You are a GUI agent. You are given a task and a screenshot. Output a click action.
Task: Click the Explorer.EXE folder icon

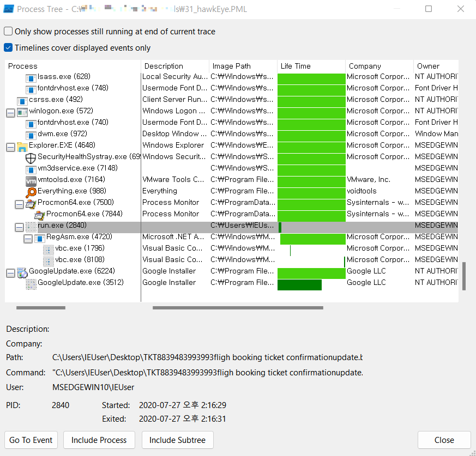(x=22, y=147)
